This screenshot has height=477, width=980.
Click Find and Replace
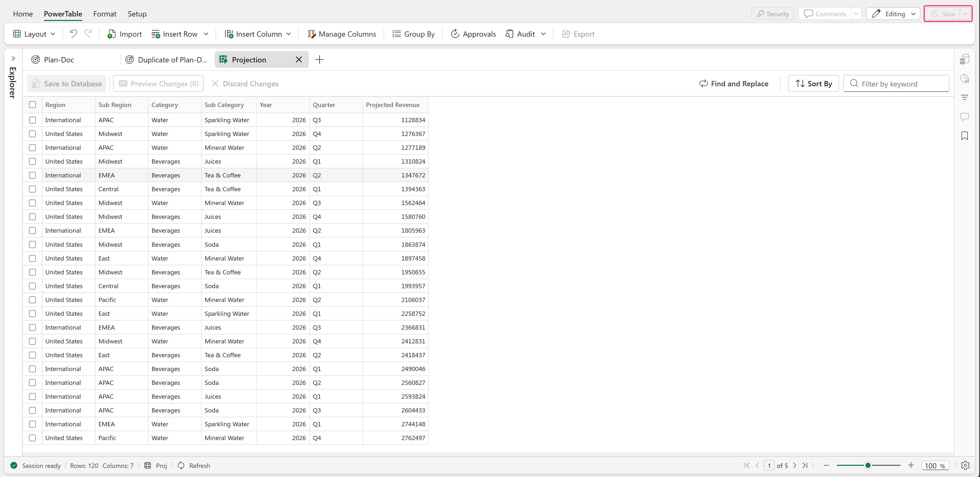[733, 84]
